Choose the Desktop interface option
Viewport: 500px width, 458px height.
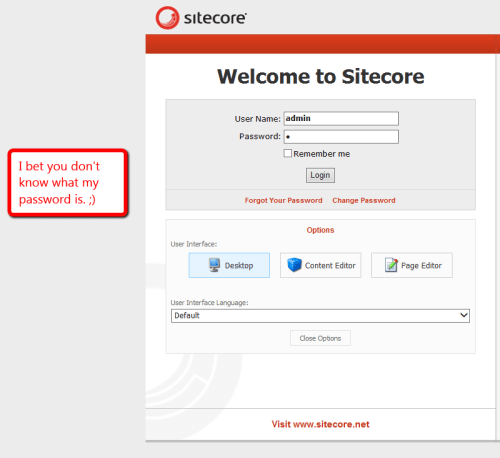tap(229, 265)
